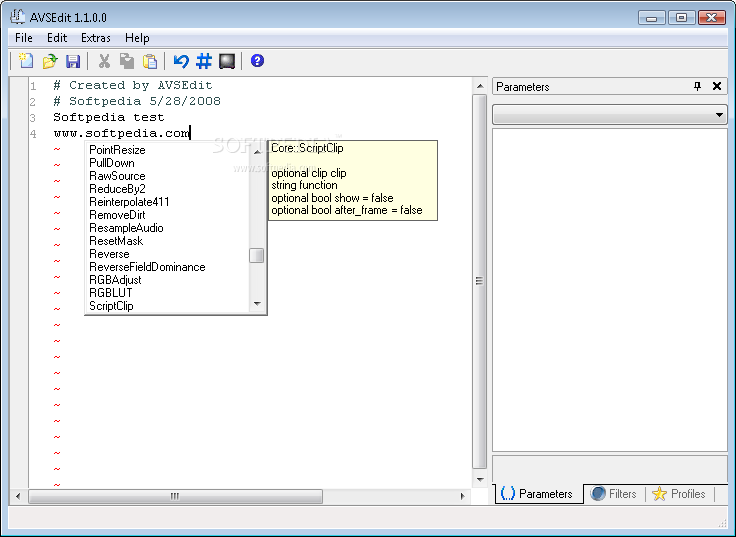The height and width of the screenshot is (537, 736).
Task: Maximize the AVSEdit window
Action: [681, 18]
